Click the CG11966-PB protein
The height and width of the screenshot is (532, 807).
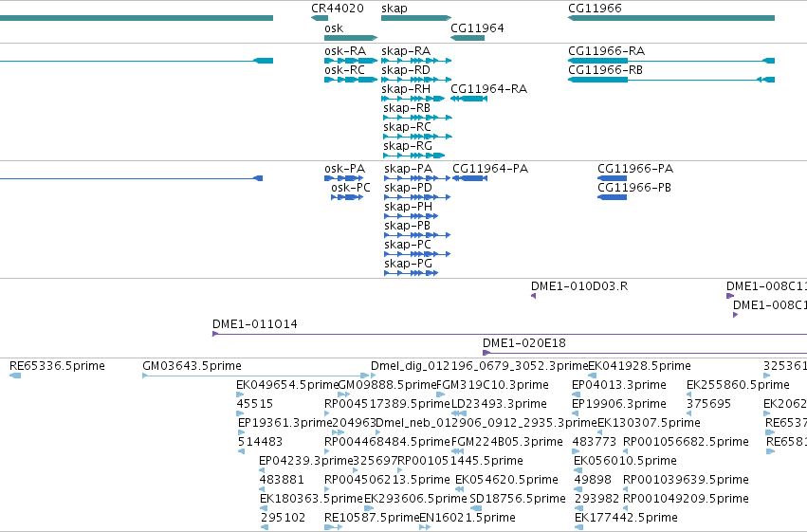[x=612, y=197]
